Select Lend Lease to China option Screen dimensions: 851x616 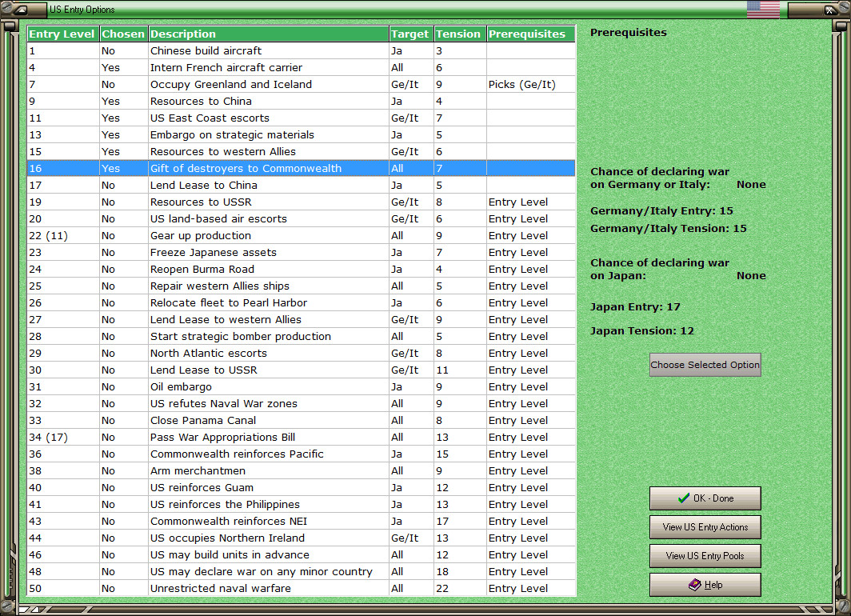(302, 185)
